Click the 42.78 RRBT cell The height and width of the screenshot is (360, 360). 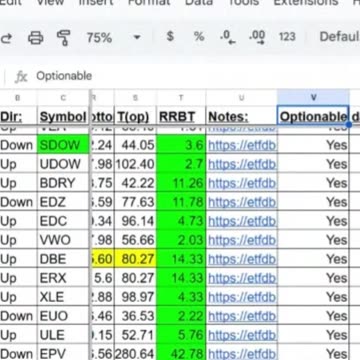click(x=181, y=353)
